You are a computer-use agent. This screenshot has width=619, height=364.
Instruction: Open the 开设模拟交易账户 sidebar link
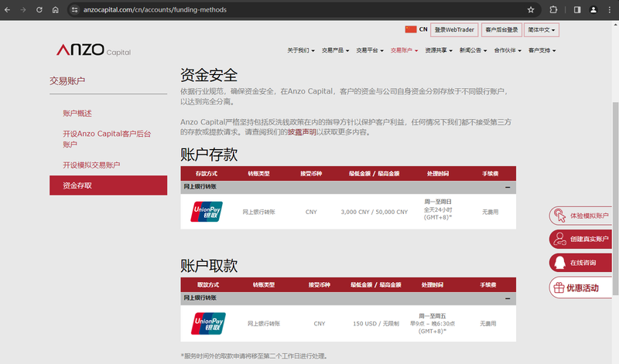point(91,165)
